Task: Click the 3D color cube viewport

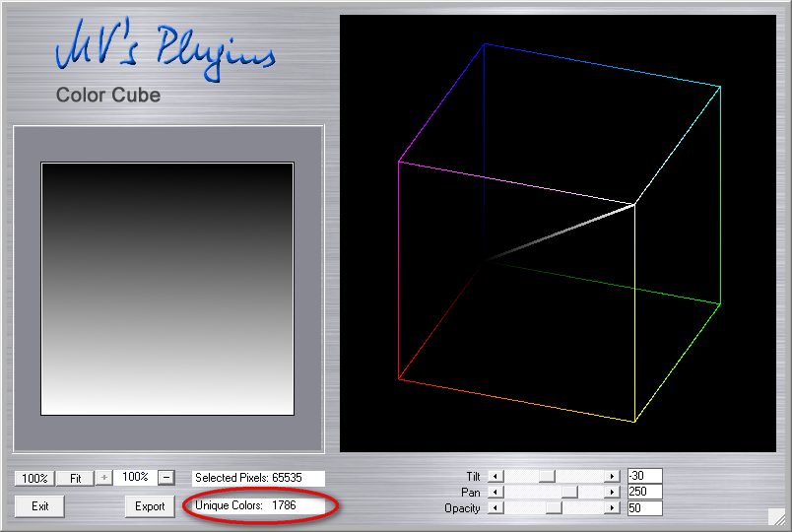Action: 558,233
